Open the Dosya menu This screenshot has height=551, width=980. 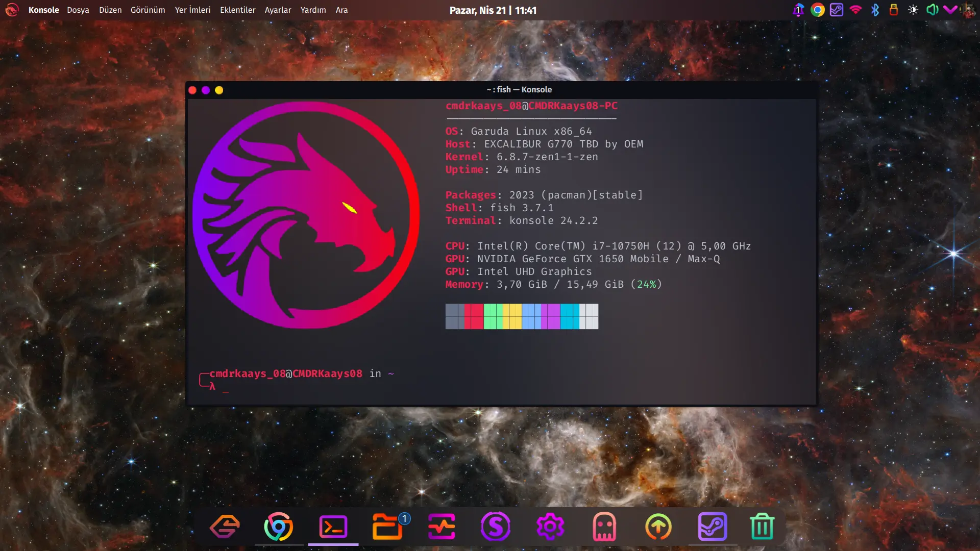[x=78, y=10]
